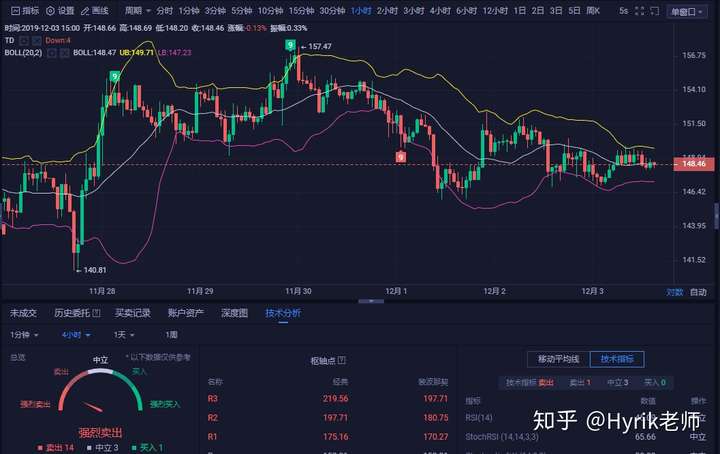Open the 账户资产 account assets tab
Viewport: 720px width, 454px height.
tap(186, 313)
